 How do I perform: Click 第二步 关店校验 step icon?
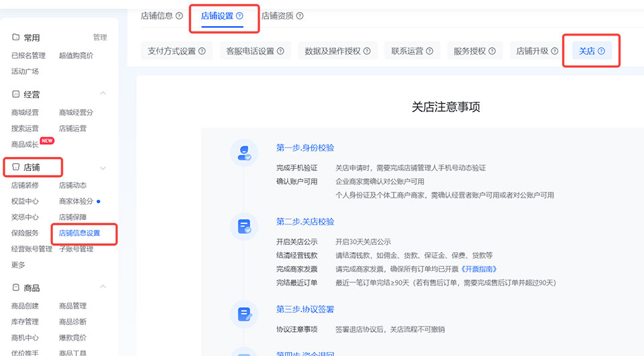click(x=244, y=227)
